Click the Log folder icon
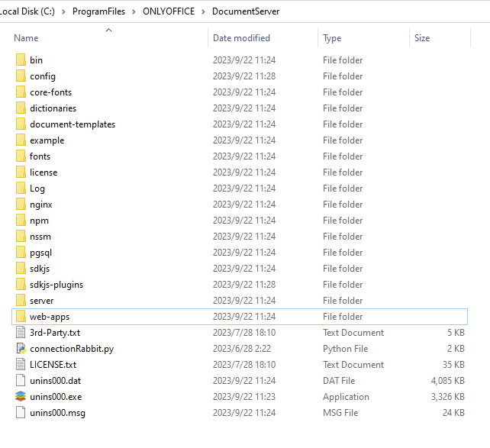 coord(21,188)
